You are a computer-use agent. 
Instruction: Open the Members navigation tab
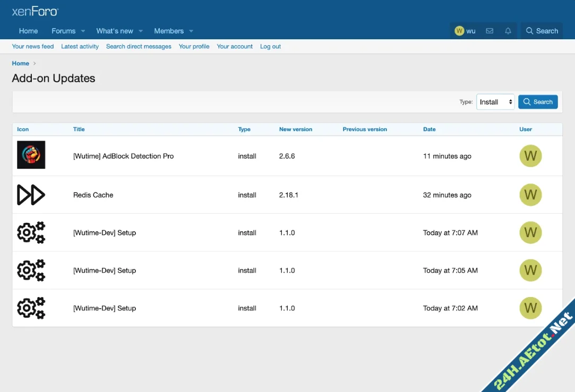click(x=168, y=31)
